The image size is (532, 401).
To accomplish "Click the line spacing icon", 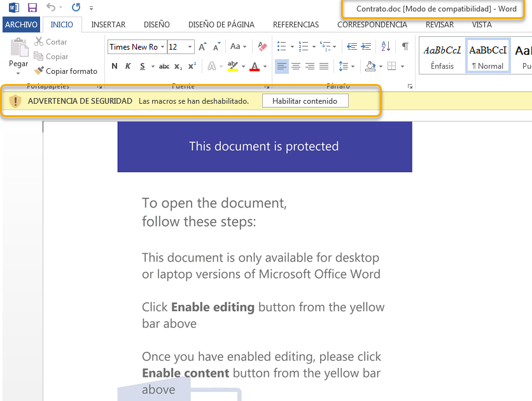I will tap(344, 66).
